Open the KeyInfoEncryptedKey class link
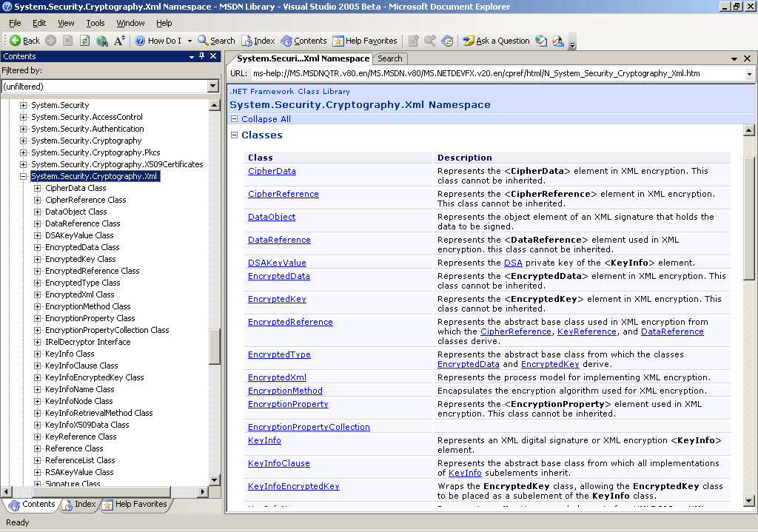 (293, 486)
